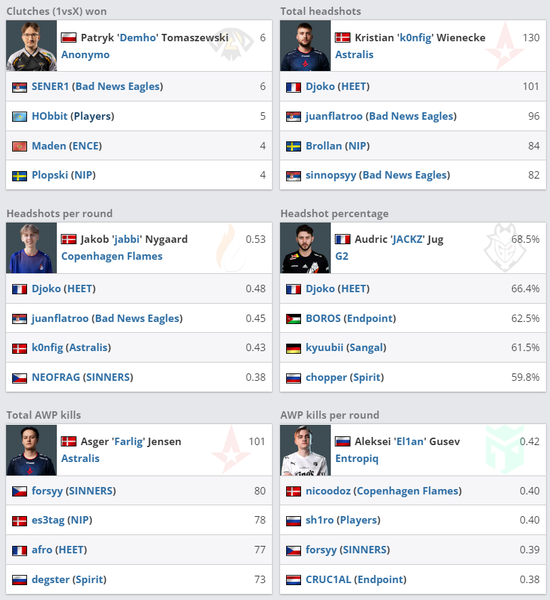Screen dimensions: 550x600
Task: Open SENER1 (Bad News Eagles) profile
Action: tap(97, 86)
